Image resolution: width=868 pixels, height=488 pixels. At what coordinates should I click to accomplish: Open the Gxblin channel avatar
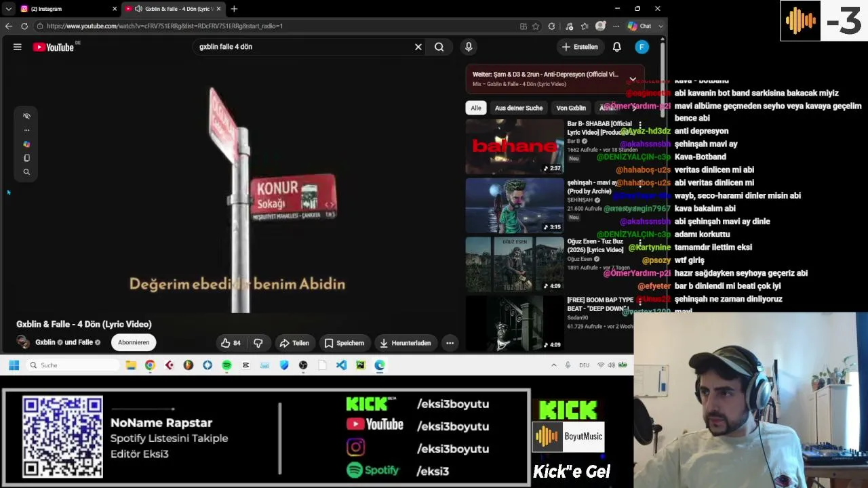[x=23, y=342]
